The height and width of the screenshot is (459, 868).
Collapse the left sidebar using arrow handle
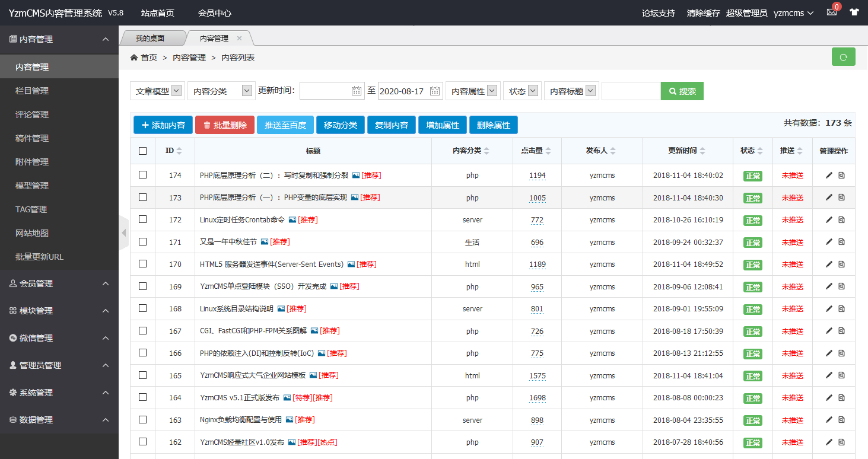[123, 232]
